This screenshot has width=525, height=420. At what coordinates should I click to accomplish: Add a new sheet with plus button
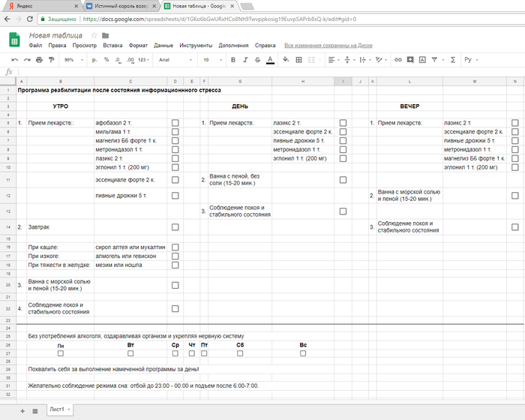coord(22,410)
